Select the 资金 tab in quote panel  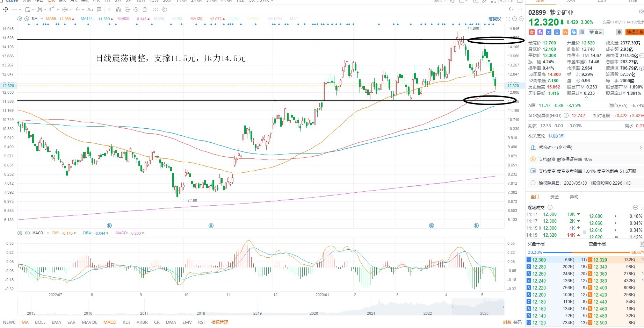(x=555, y=197)
